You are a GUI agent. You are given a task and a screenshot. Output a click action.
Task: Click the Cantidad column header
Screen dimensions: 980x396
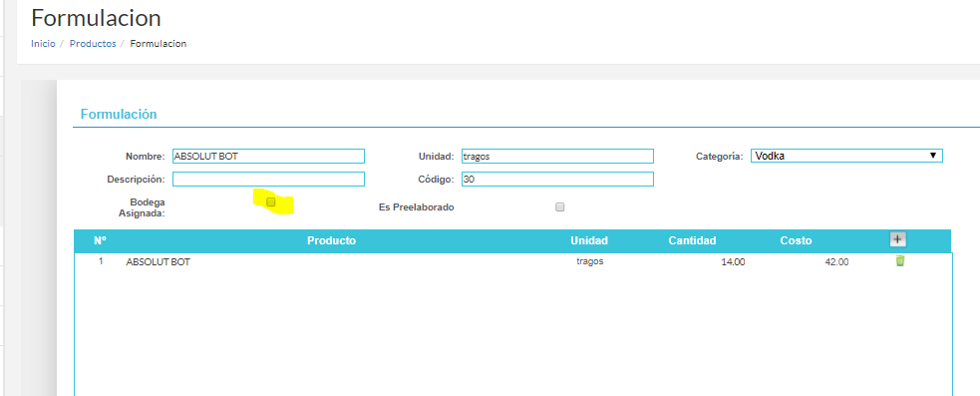pyautogui.click(x=692, y=240)
